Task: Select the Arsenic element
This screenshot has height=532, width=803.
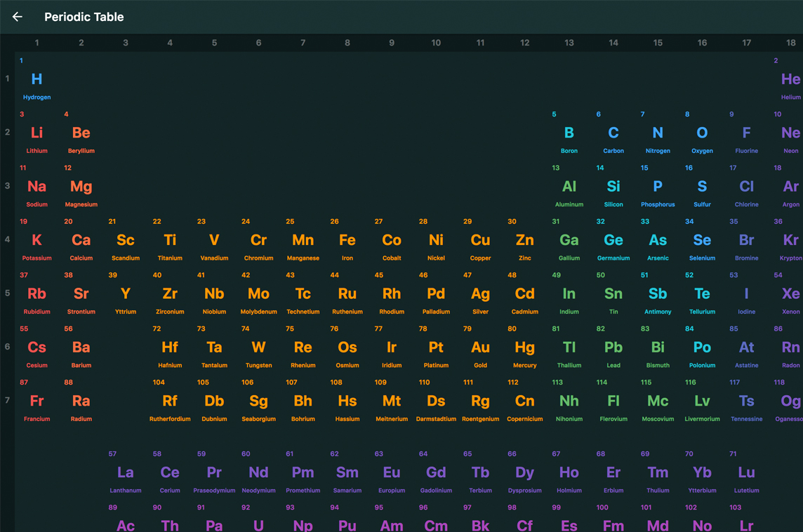Action: click(658, 240)
